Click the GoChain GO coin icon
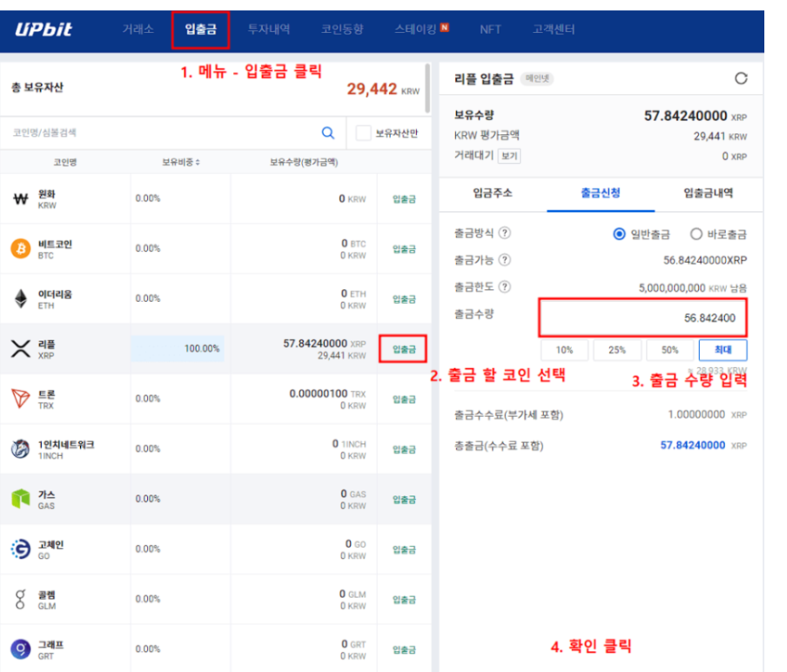The width and height of the screenshot is (787, 672). click(21, 549)
